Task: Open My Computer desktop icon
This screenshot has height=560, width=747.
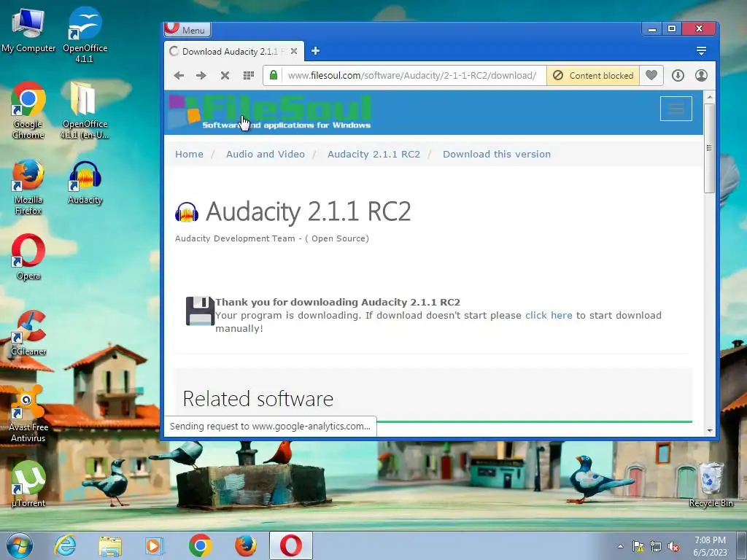Action: [28, 31]
